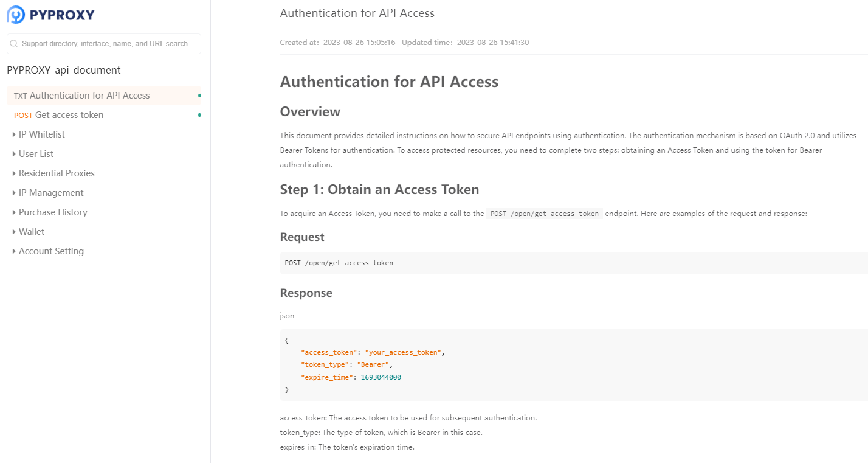Click the Step 1: Obtain an Access Token heading

tap(379, 190)
